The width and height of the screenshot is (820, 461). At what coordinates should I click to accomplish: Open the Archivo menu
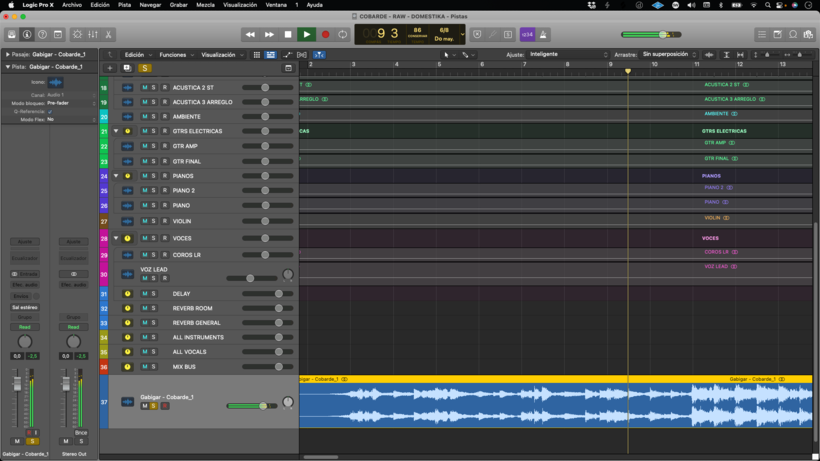click(72, 5)
